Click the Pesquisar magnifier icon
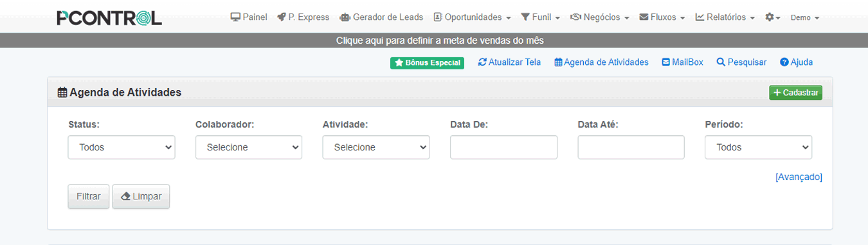Image resolution: width=868 pixels, height=245 pixels. tap(721, 62)
